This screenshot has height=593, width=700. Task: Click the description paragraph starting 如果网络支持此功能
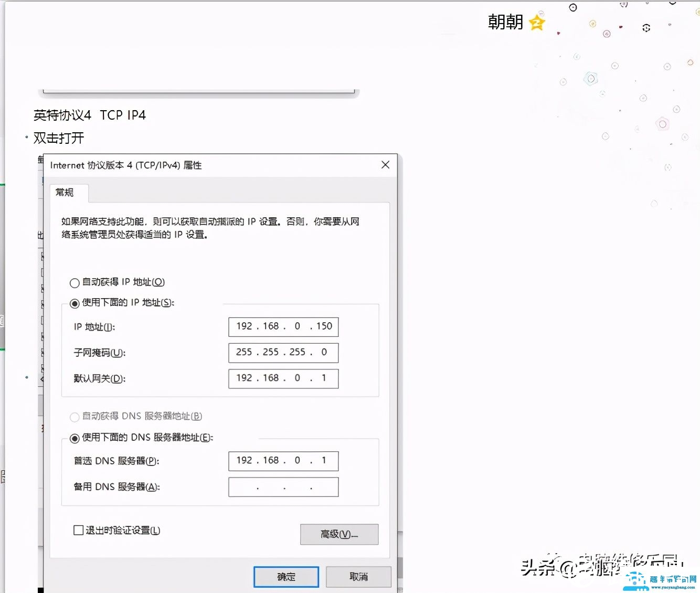210,228
